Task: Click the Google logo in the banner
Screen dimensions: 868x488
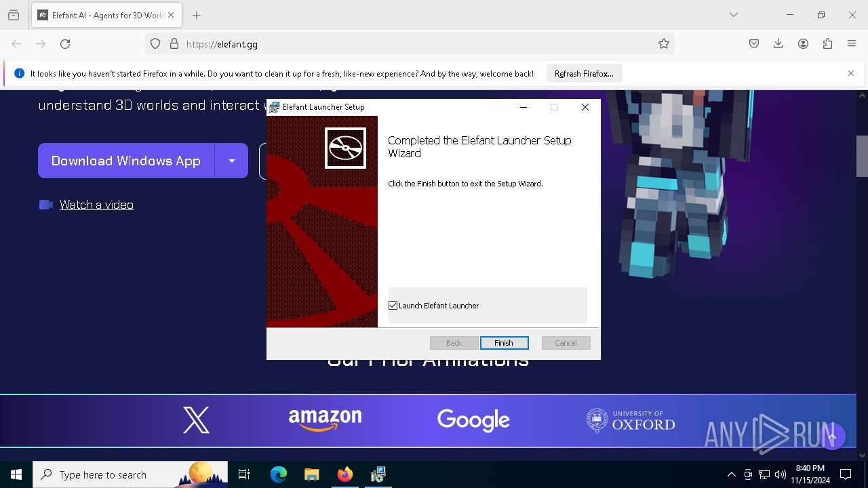Action: point(473,420)
